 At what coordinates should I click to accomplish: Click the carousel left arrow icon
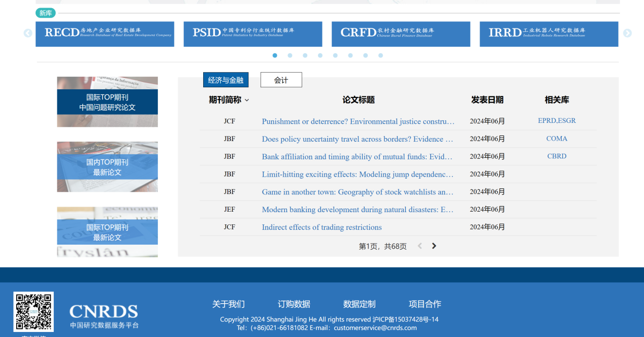pyautogui.click(x=28, y=33)
